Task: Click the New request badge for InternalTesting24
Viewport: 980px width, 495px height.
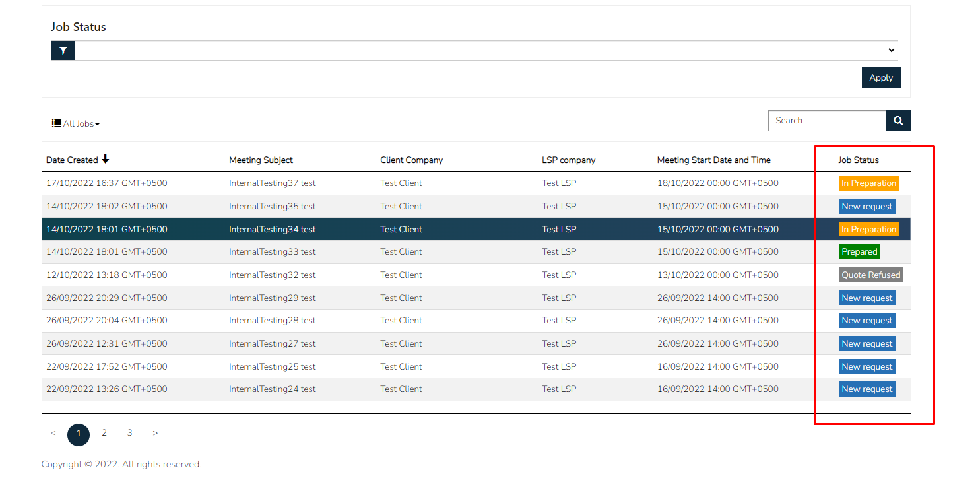Action: coord(866,389)
